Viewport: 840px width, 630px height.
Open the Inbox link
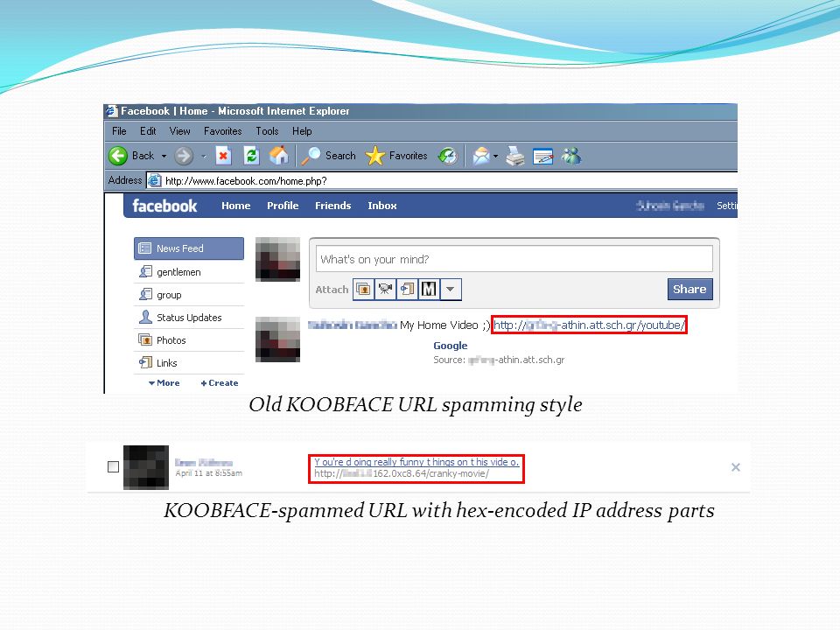coord(382,206)
